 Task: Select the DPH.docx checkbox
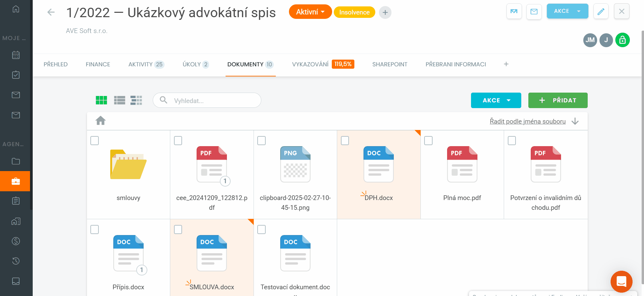coord(345,140)
